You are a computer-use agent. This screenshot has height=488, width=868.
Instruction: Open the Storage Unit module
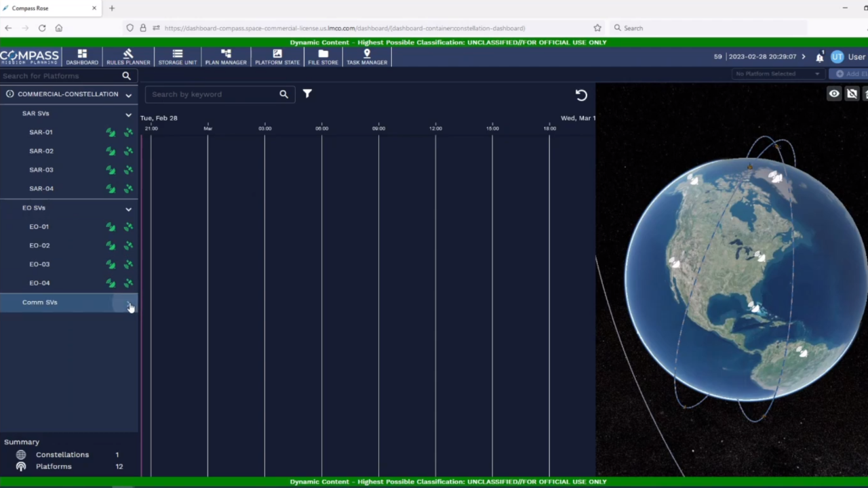tap(177, 57)
